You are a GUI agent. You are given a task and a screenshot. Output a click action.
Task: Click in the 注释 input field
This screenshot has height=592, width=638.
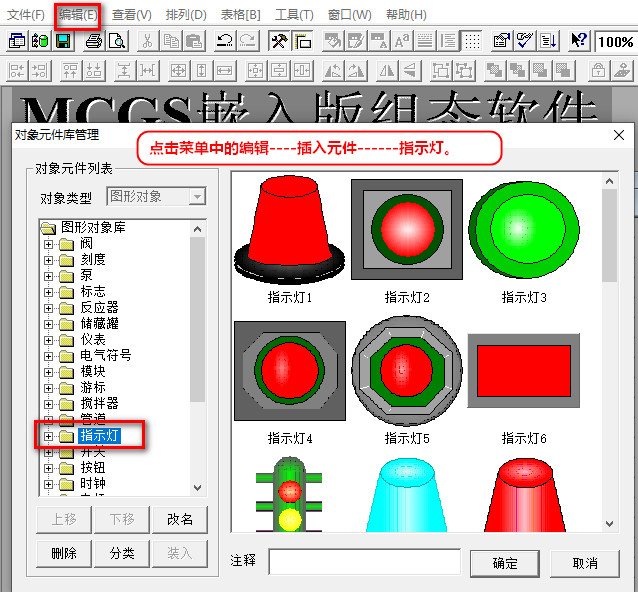click(365, 561)
